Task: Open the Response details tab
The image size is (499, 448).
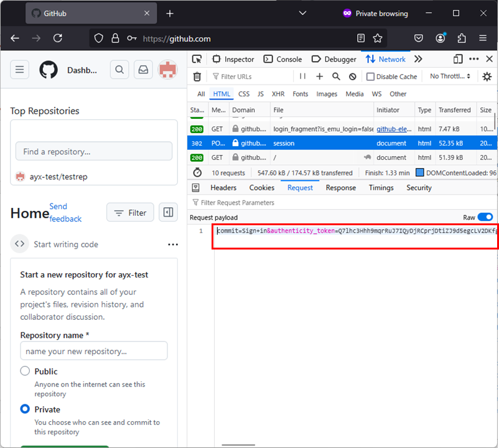Action: pos(340,188)
